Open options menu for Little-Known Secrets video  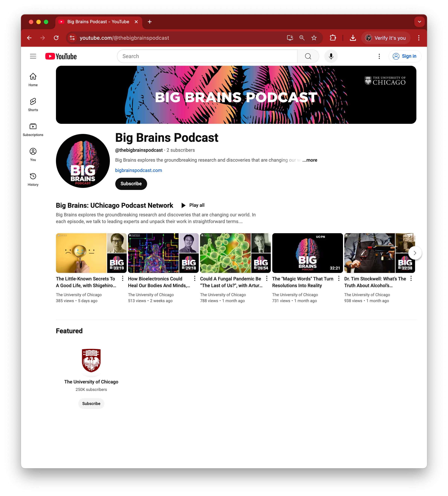point(123,279)
